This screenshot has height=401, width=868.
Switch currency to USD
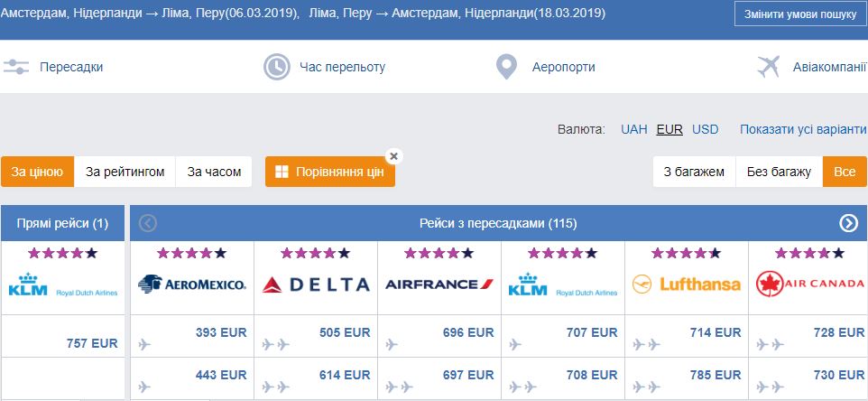click(706, 129)
